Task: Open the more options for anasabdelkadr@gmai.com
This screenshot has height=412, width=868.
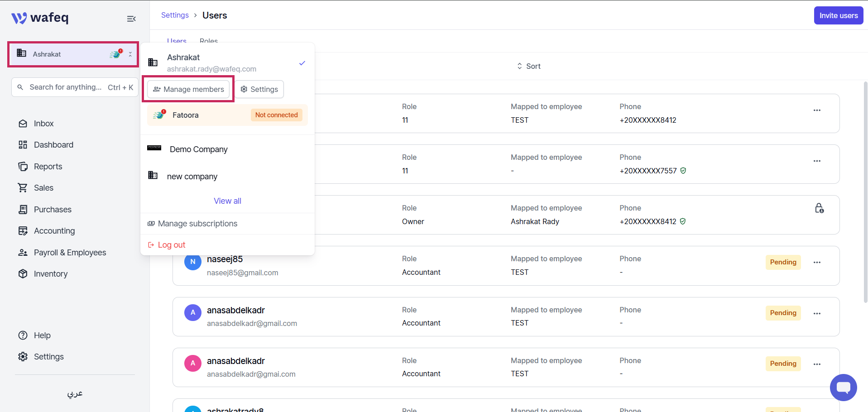Action: [x=817, y=364]
